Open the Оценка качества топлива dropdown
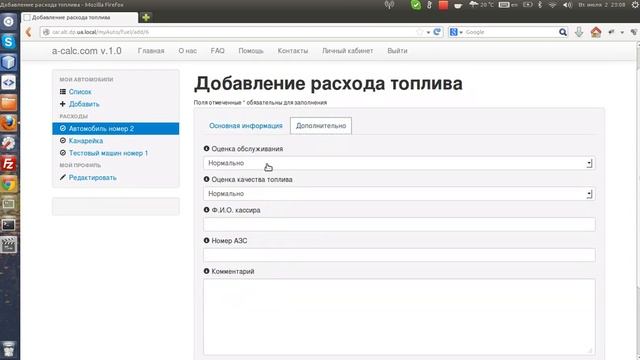640x360 pixels. point(399,194)
